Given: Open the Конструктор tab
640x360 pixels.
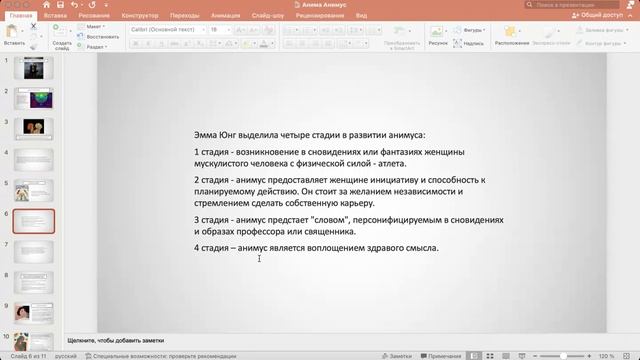Looking at the screenshot, I should tap(140, 16).
